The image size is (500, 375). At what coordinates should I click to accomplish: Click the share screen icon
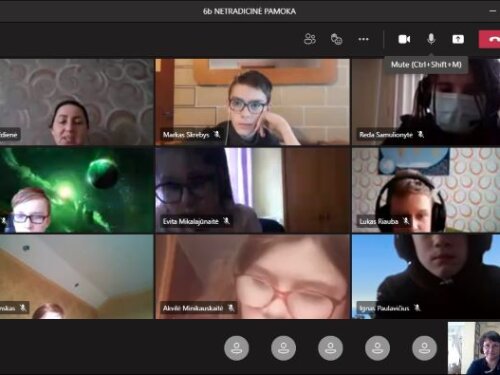click(x=458, y=39)
